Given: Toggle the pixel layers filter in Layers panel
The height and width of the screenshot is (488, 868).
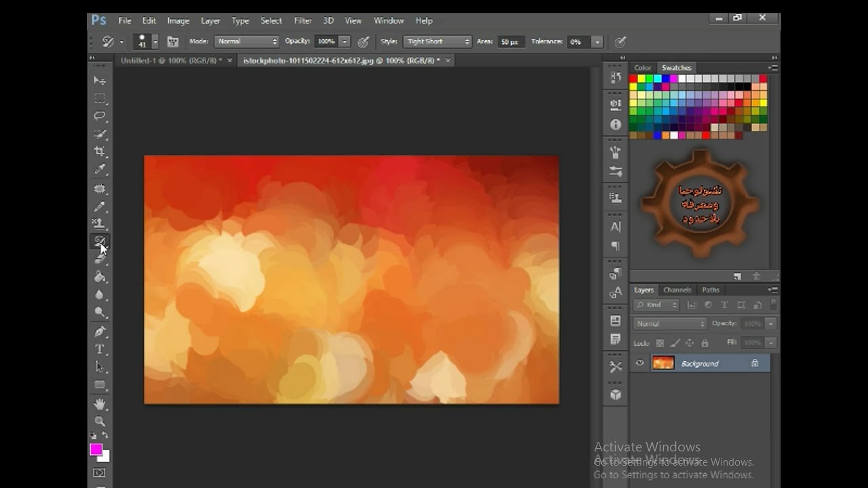Looking at the screenshot, I should tap(692, 305).
